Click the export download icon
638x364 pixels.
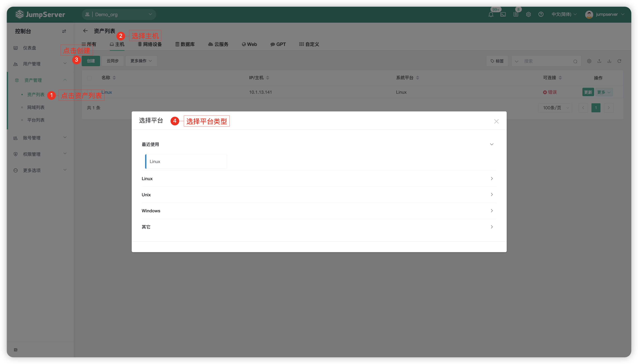point(609,61)
